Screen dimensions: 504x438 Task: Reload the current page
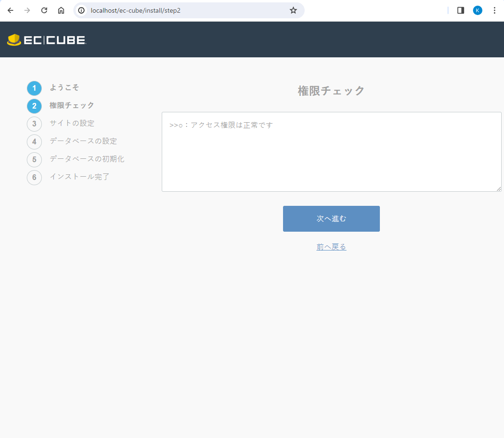pyautogui.click(x=44, y=10)
